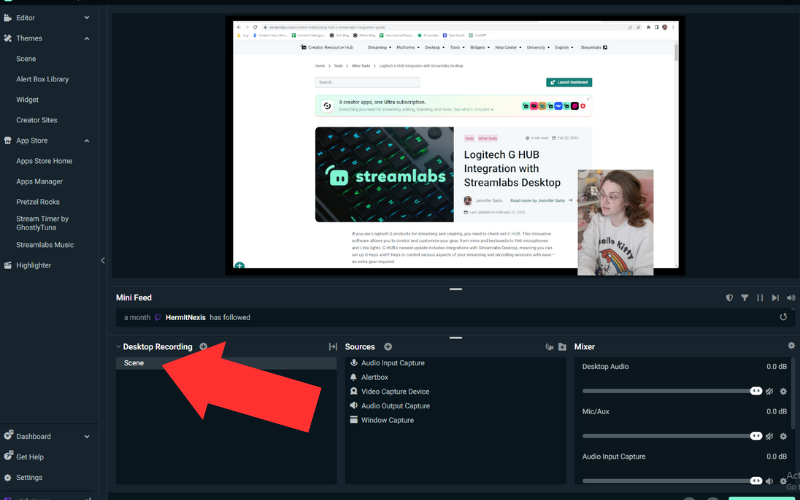This screenshot has height=500, width=800.
Task: Collapse the App Store chevron
Action: (87, 140)
